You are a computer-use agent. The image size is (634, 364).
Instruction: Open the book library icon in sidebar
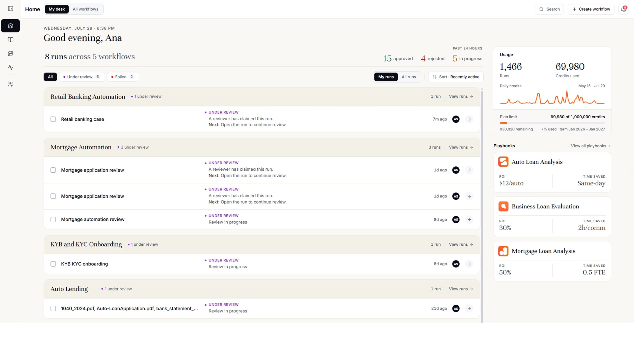click(x=10, y=40)
